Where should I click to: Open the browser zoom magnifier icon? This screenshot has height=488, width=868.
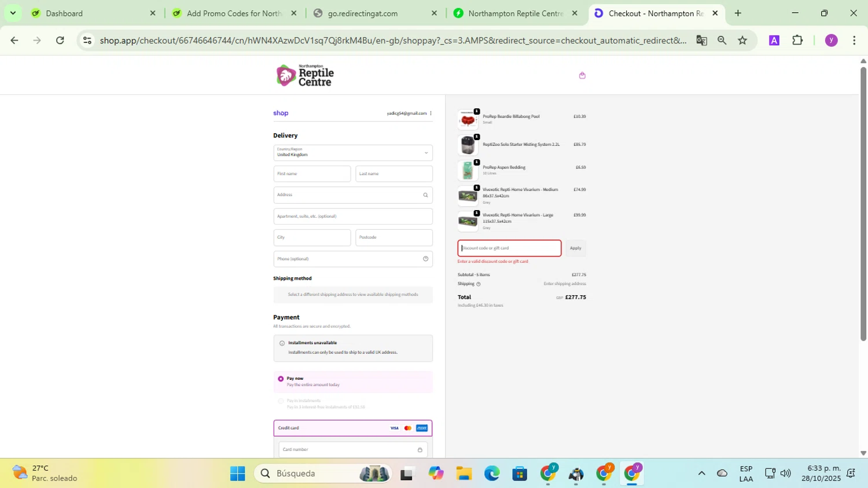tap(722, 41)
